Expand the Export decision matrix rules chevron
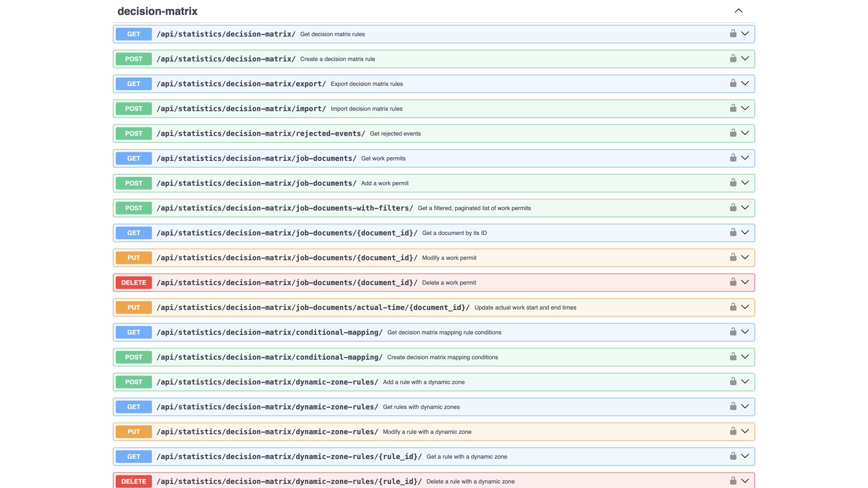 pos(745,83)
